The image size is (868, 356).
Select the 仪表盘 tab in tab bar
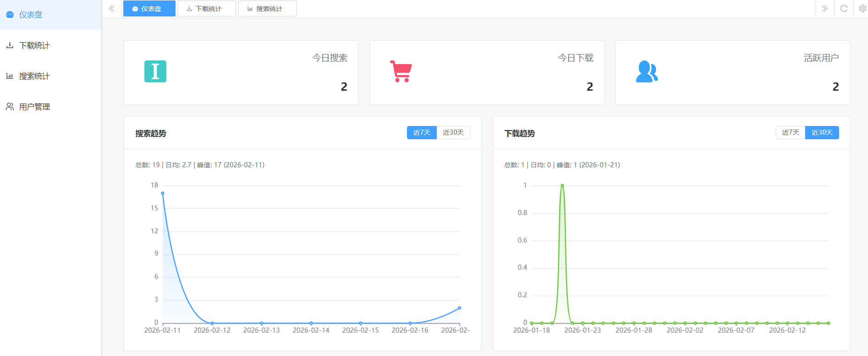click(149, 9)
